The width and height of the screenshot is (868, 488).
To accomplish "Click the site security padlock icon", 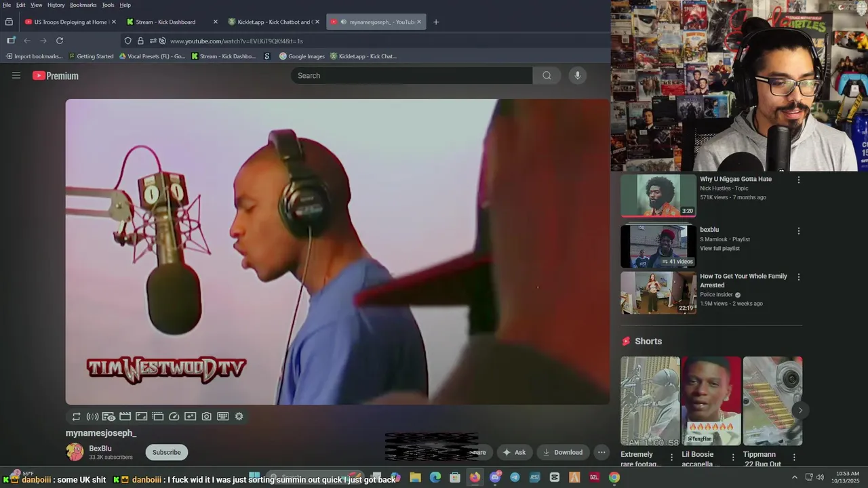I will click(140, 41).
